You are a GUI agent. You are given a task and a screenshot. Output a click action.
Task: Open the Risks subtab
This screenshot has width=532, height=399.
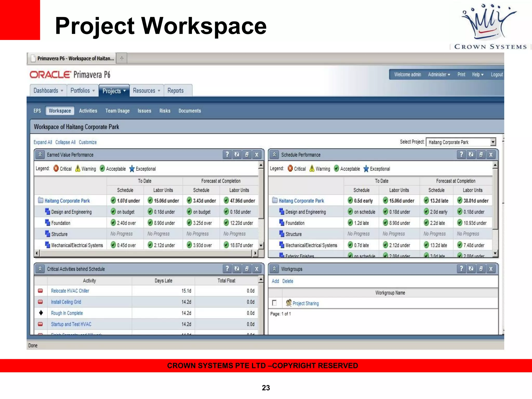(x=165, y=111)
